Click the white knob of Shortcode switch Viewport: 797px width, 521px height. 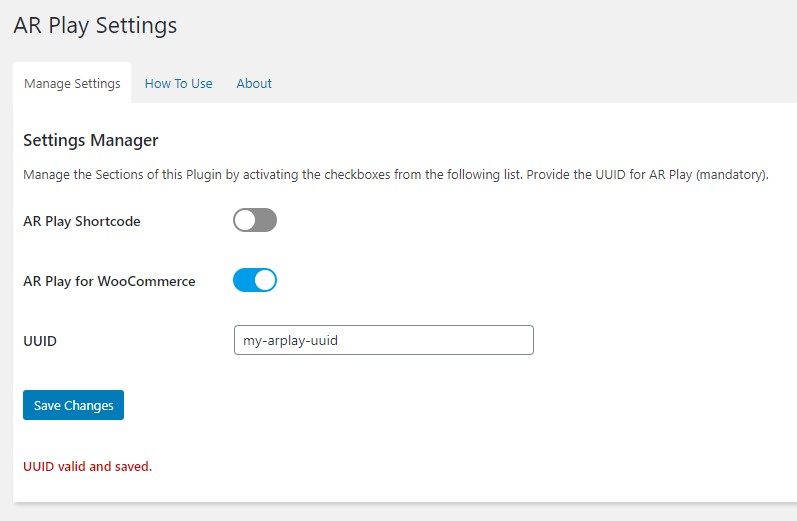click(245, 220)
